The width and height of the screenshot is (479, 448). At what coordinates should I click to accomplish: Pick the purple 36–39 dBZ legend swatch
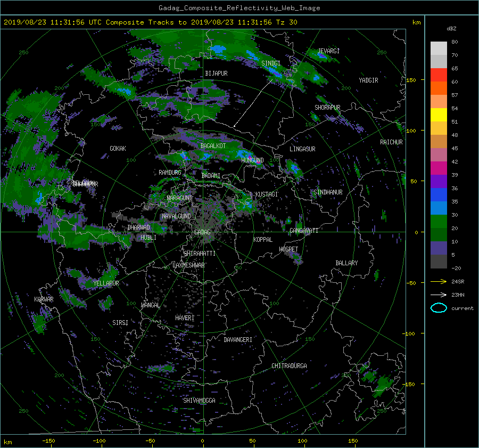439,182
